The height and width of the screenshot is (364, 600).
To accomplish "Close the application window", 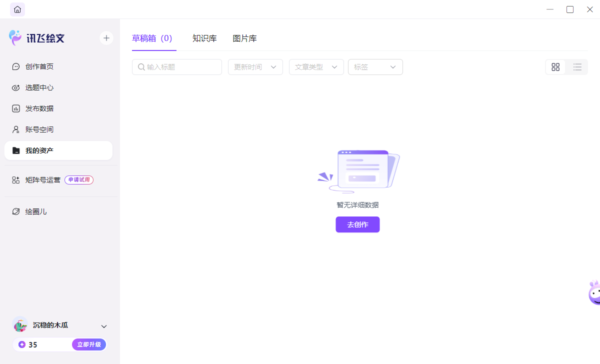I will pos(590,9).
